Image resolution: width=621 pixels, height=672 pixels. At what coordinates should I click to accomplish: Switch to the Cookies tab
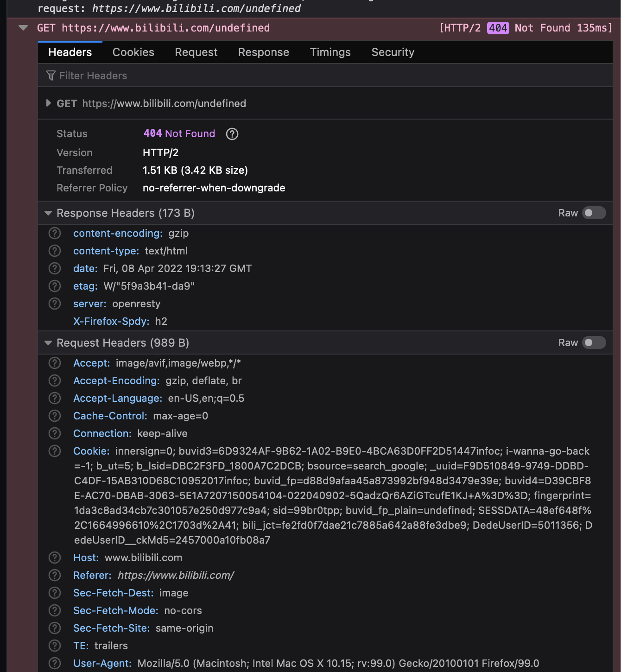(x=133, y=52)
